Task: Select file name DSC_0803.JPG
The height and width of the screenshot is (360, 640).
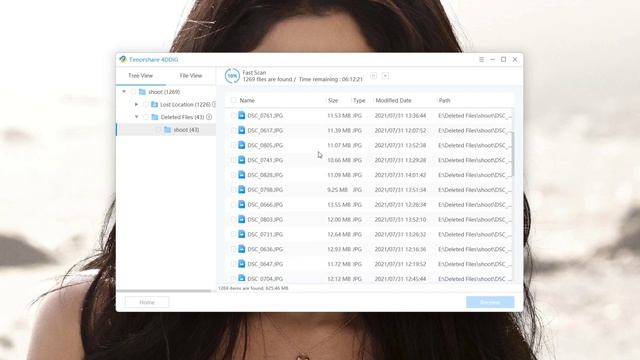Action: (x=265, y=220)
